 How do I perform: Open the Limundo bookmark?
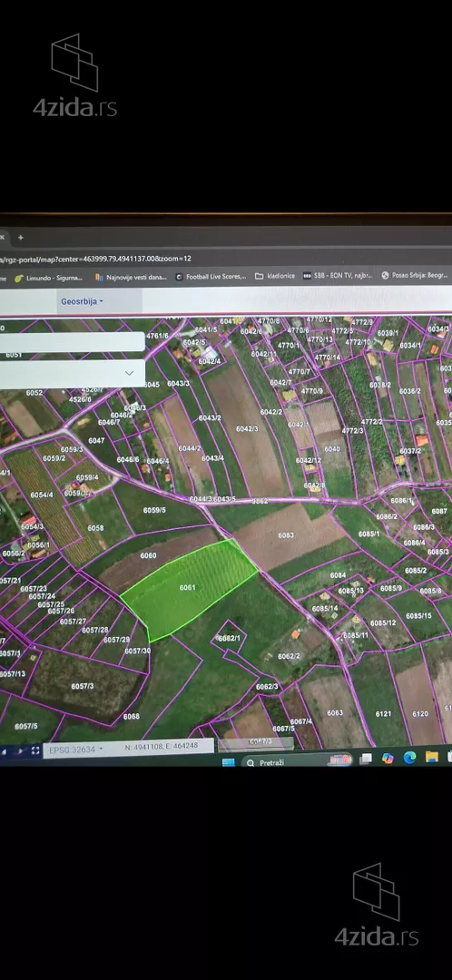click(49, 277)
